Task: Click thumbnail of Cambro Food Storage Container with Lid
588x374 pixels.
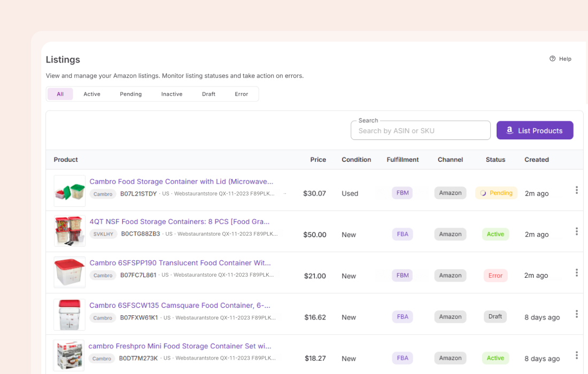Action: pos(69,191)
